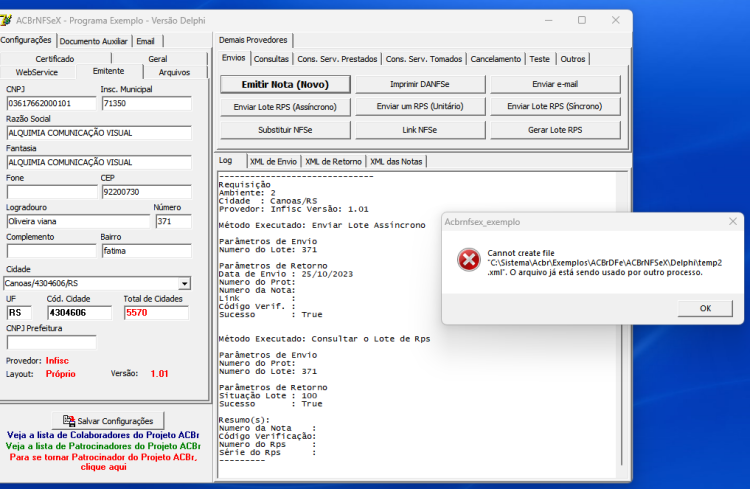The width and height of the screenshot is (750, 489).
Task: Click Imprimir DANFSe button
Action: 420,84
